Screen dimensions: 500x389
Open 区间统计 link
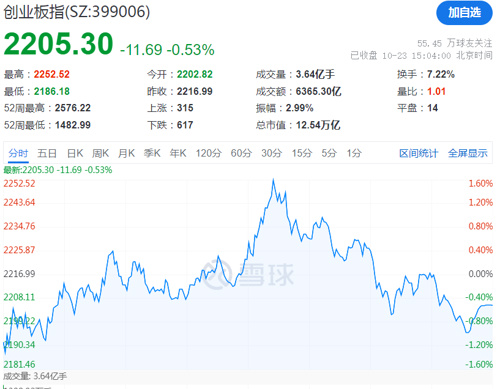418,153
